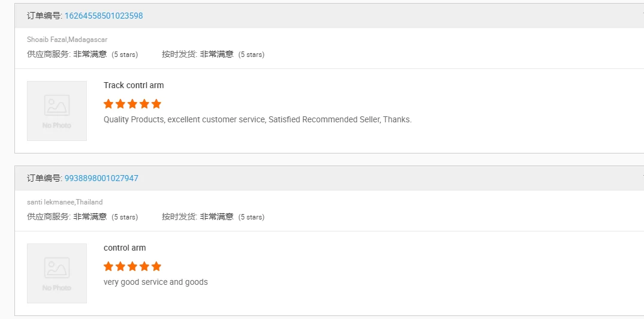Open No Photo placeholder beside Track contrl arm
The width and height of the screenshot is (644, 319).
point(57,111)
